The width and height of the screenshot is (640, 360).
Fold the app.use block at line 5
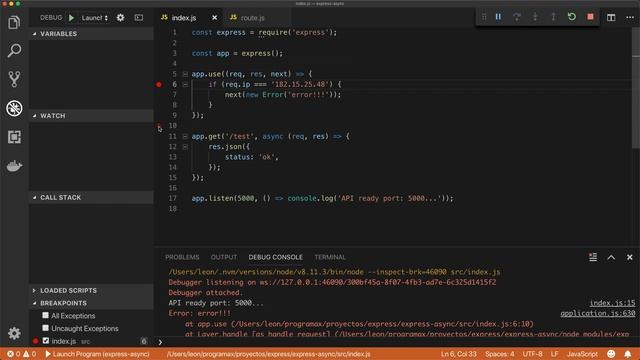[x=185, y=74]
